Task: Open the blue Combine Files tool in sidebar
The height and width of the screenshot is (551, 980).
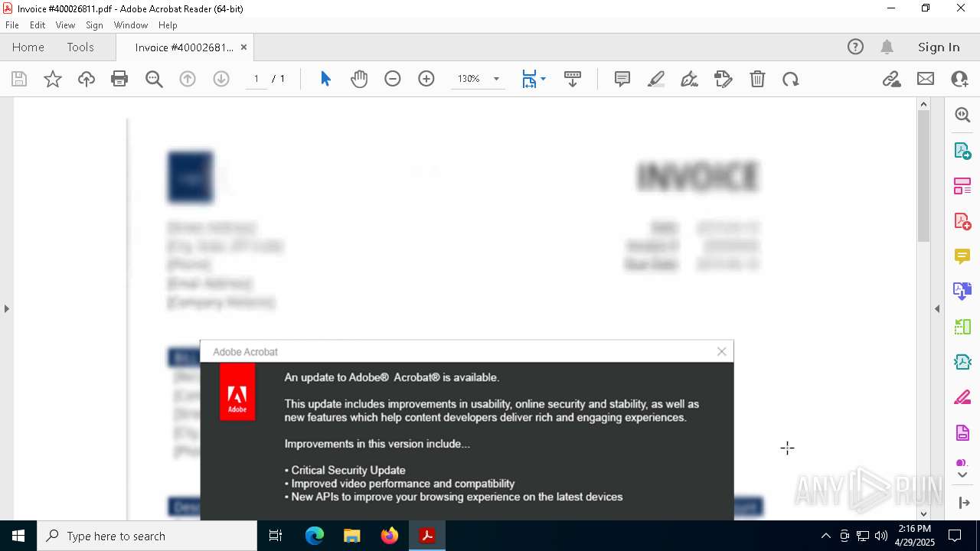Action: [962, 291]
